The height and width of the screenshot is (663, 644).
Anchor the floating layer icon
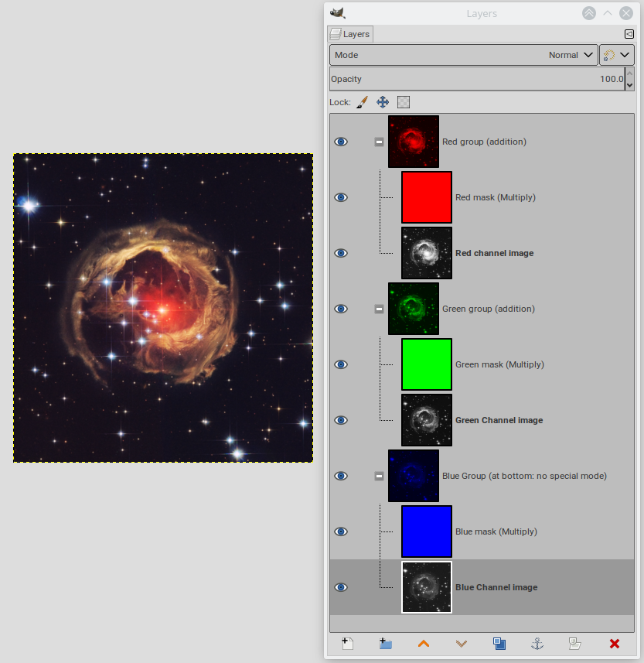[x=537, y=644]
